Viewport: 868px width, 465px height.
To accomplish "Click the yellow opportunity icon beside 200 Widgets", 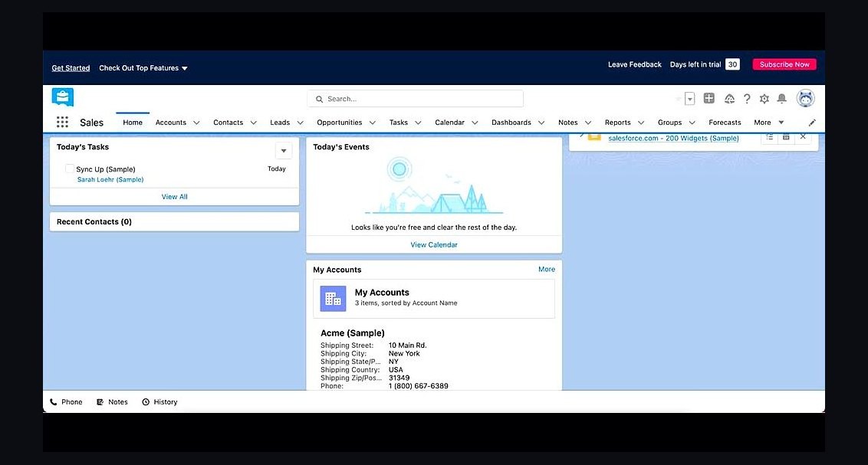I will tap(594, 136).
